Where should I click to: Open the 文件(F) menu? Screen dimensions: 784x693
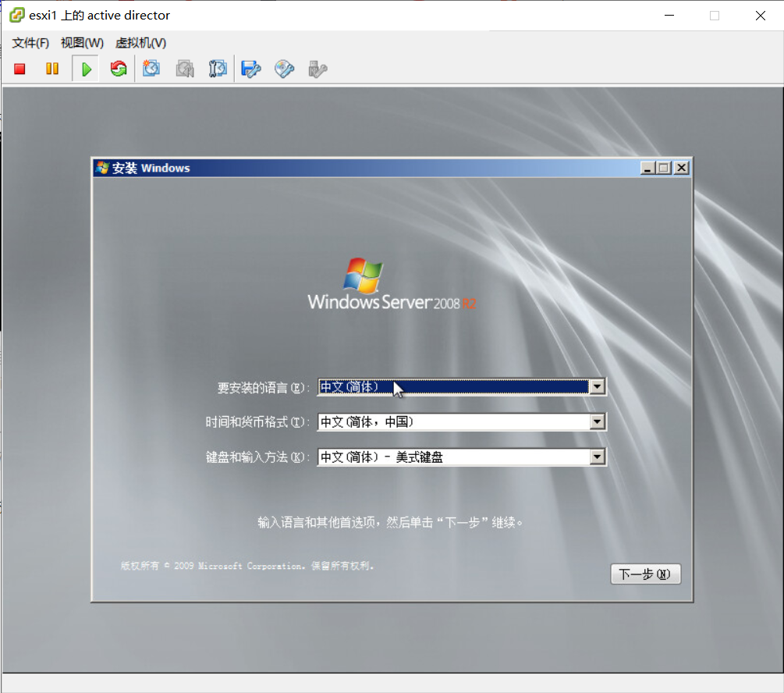30,43
